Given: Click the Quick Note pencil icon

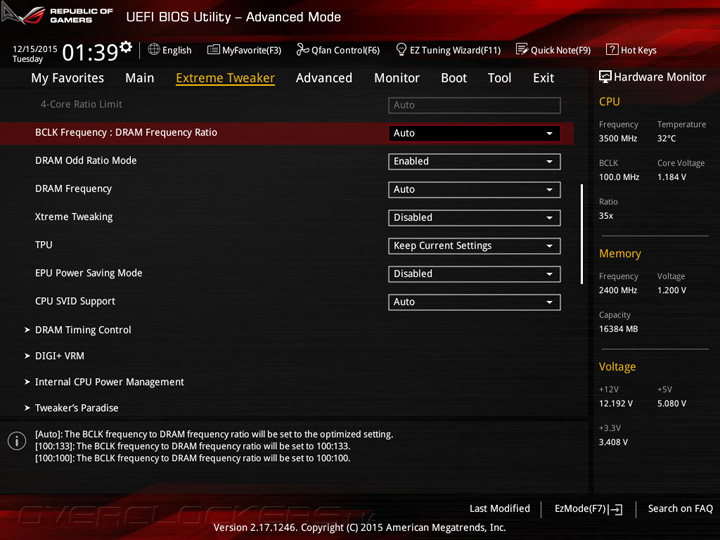Looking at the screenshot, I should (x=522, y=49).
